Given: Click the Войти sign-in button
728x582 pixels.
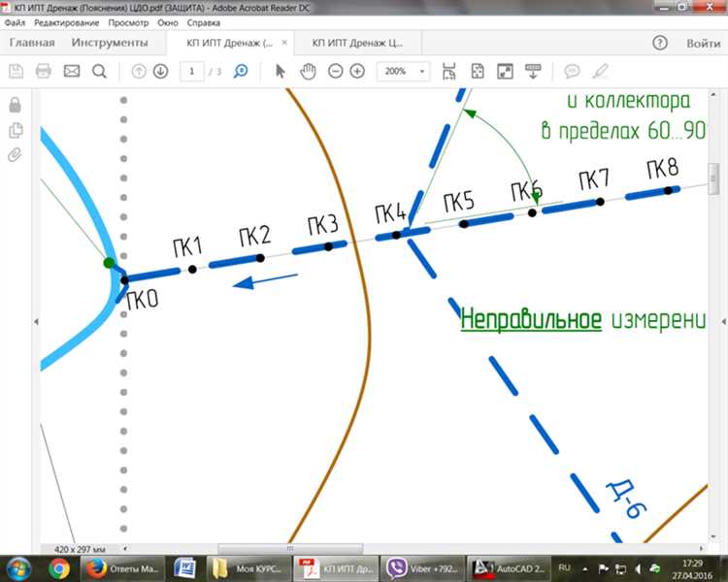Looking at the screenshot, I should tap(703, 43).
